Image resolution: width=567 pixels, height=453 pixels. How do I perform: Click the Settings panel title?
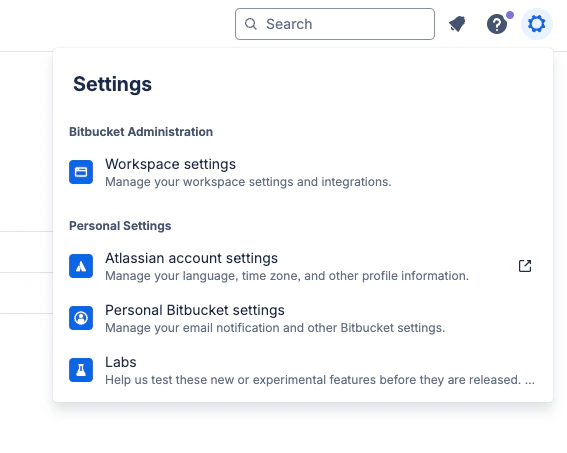[112, 85]
